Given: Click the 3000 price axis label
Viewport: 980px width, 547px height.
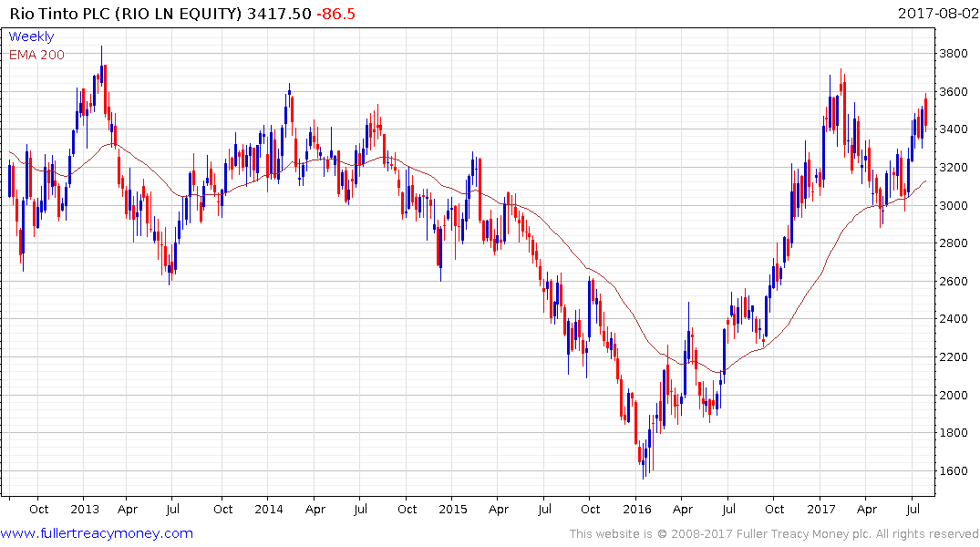Looking at the screenshot, I should pyautogui.click(x=954, y=206).
